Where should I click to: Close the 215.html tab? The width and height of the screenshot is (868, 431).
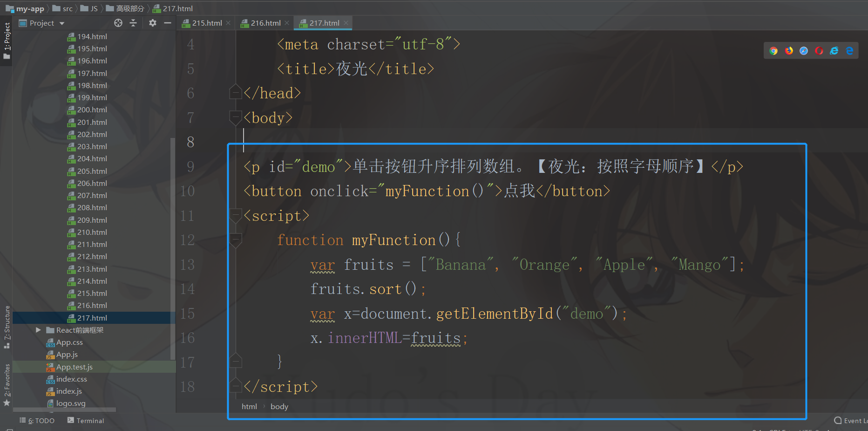pyautogui.click(x=228, y=23)
